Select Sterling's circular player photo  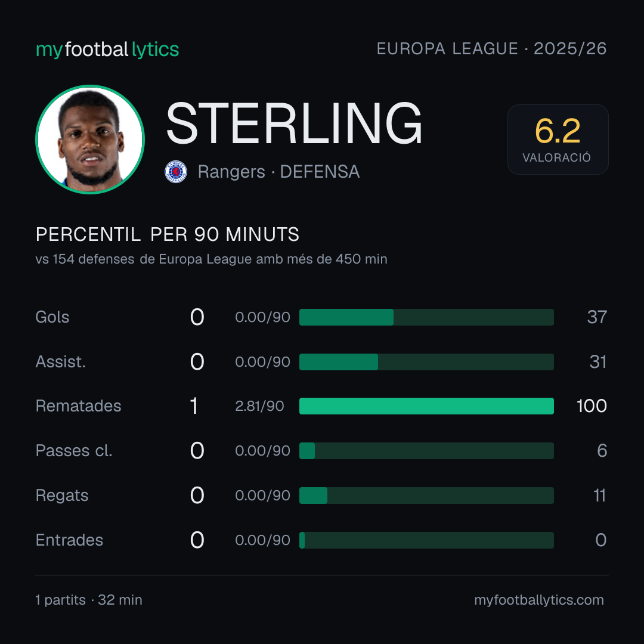pos(90,139)
